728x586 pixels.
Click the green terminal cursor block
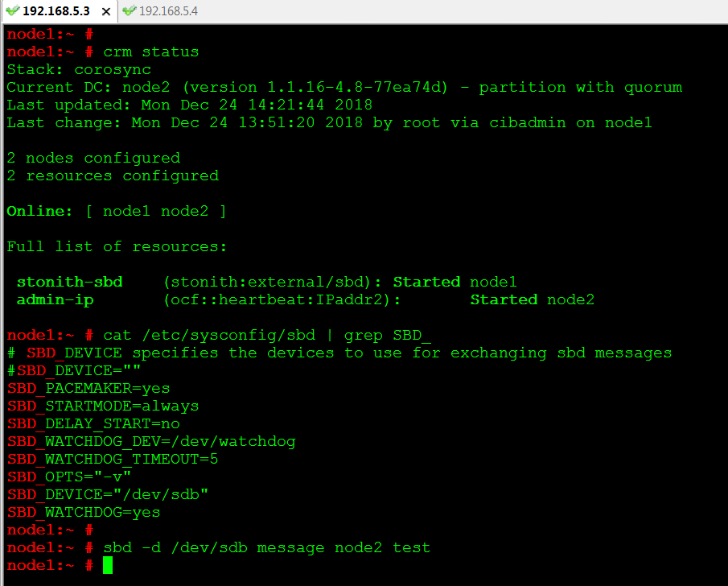[108, 565]
